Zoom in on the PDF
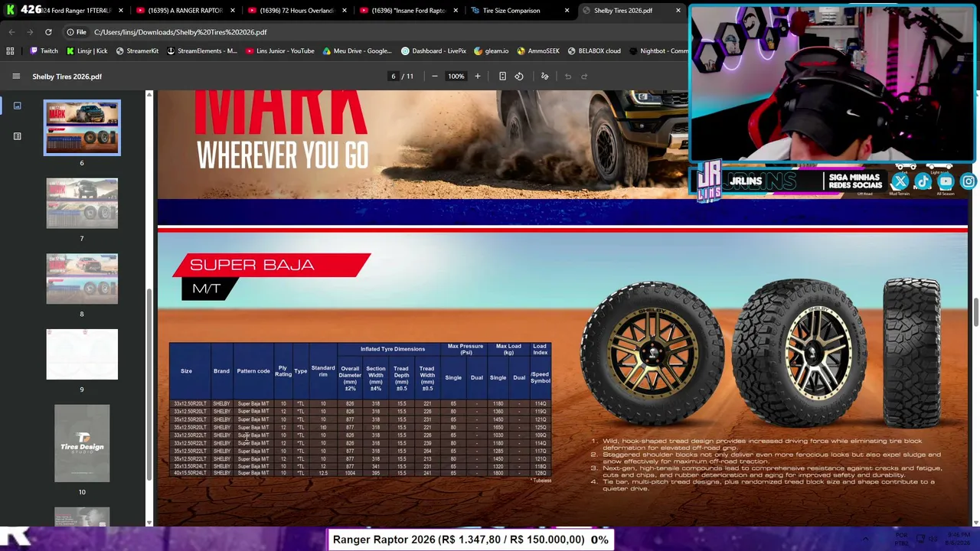980x551 pixels. coord(477,76)
